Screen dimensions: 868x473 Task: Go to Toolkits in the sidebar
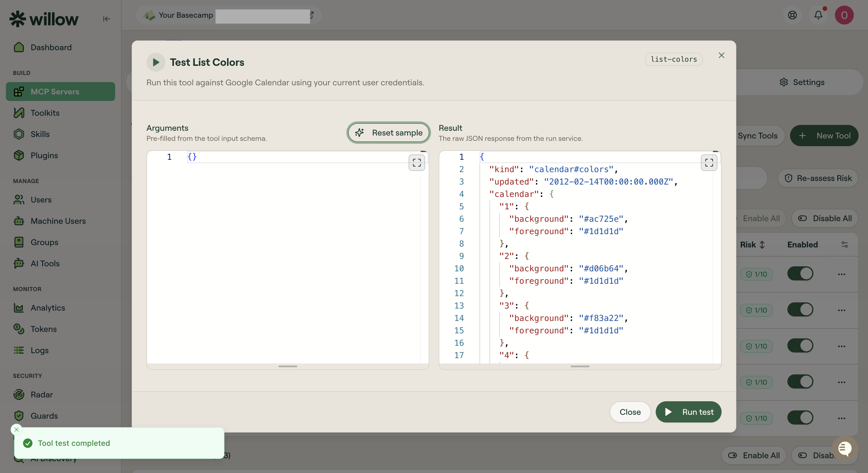click(61, 113)
